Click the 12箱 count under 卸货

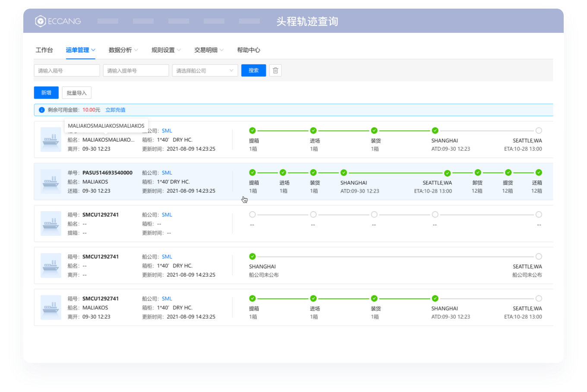click(x=477, y=191)
